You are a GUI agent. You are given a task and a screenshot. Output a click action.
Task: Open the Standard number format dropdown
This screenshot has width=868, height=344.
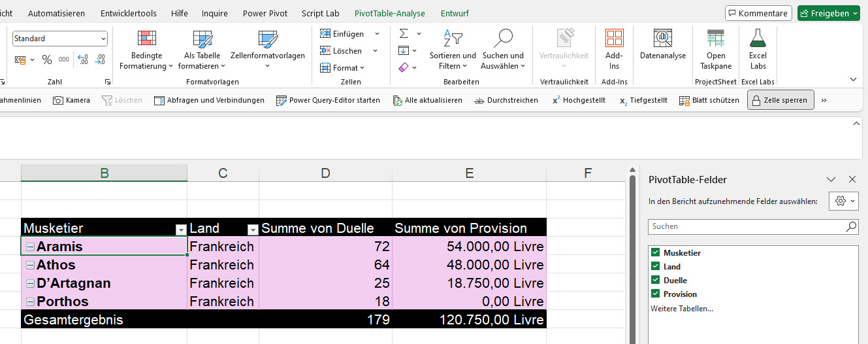pos(103,39)
